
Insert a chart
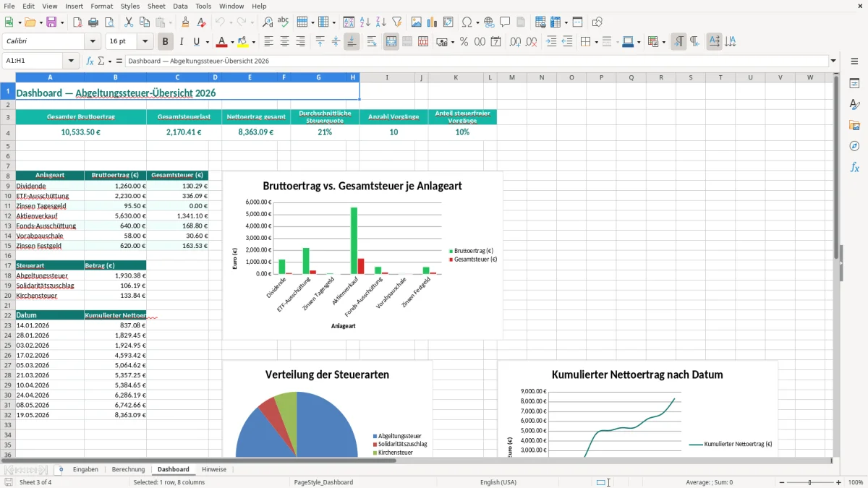[x=433, y=22]
